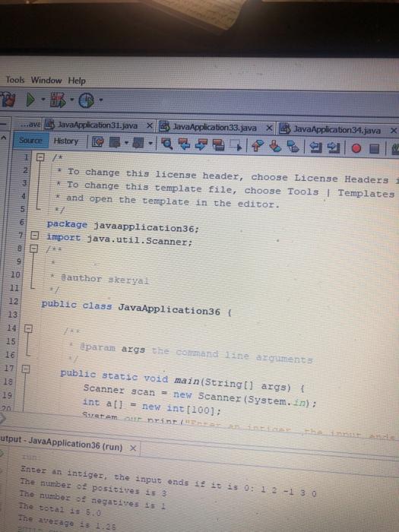Collapse the import statement fold
The height and width of the screenshot is (532, 399).
pos(34,235)
